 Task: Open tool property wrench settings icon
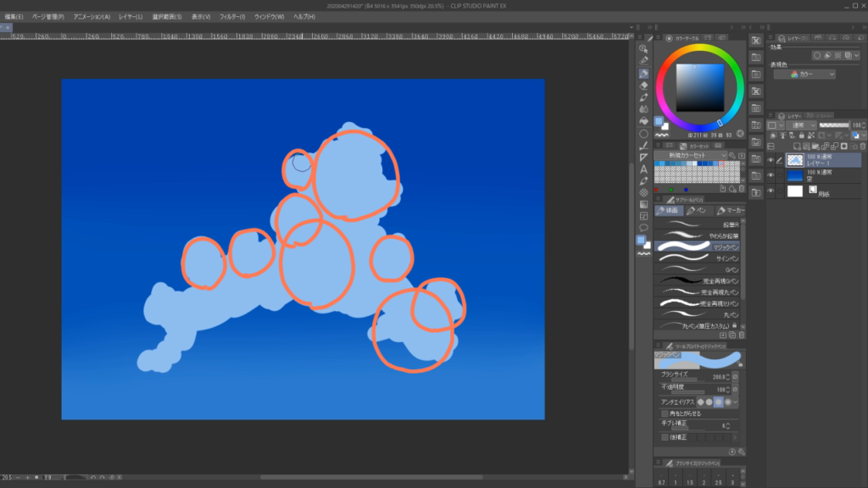(741, 452)
